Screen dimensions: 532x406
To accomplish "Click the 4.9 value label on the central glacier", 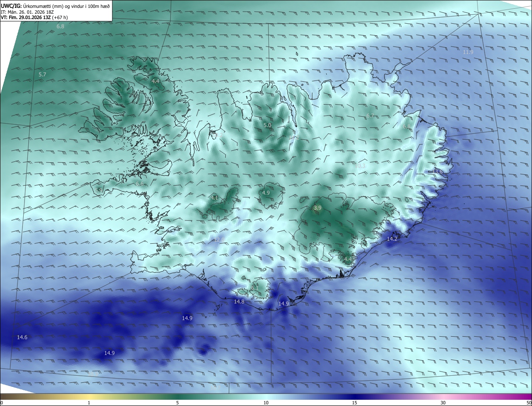I will click(x=266, y=193).
